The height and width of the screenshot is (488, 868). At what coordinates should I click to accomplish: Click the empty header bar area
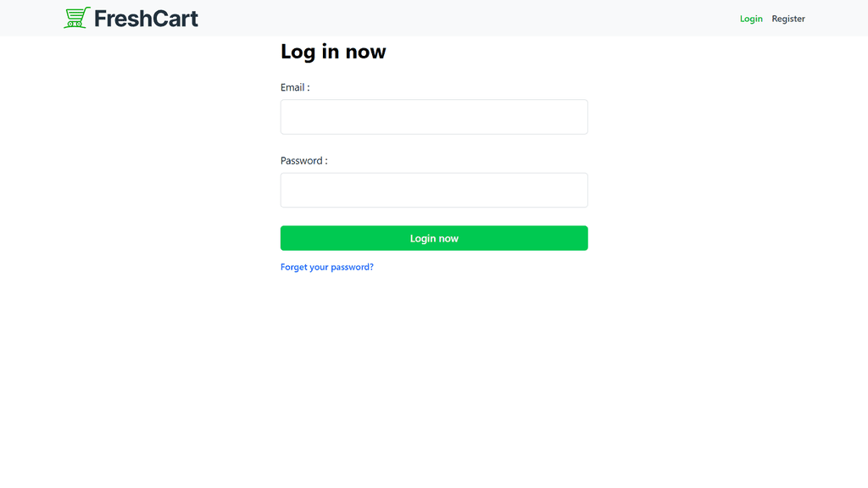click(466, 18)
